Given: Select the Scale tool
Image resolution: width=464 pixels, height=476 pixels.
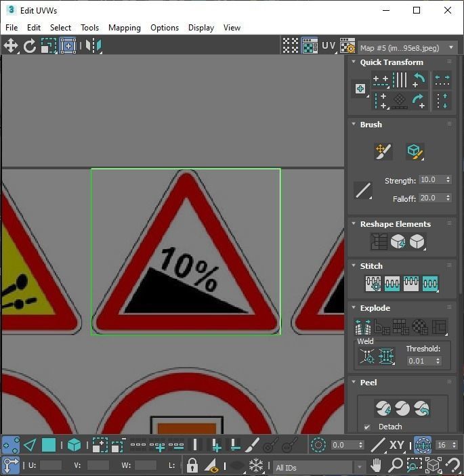Looking at the screenshot, I should click(49, 46).
